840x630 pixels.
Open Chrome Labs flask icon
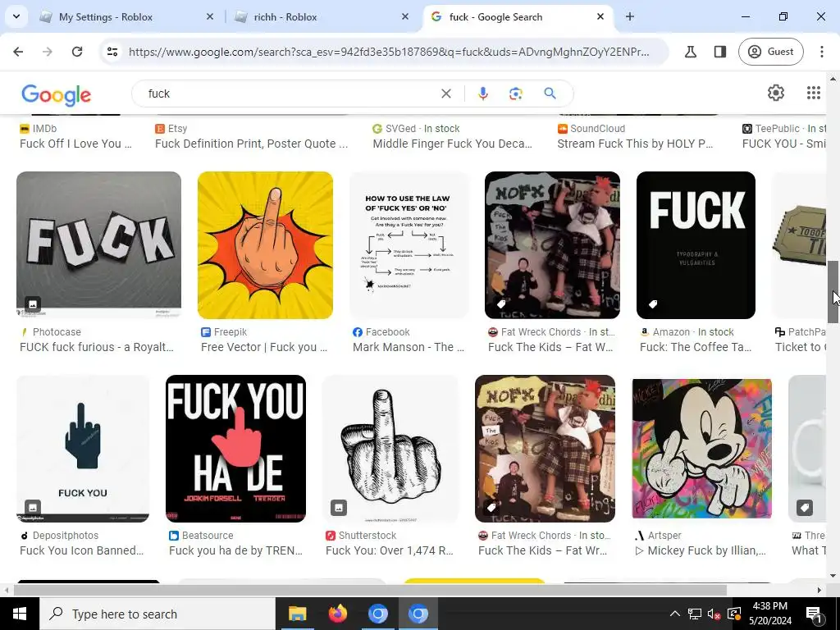691,52
